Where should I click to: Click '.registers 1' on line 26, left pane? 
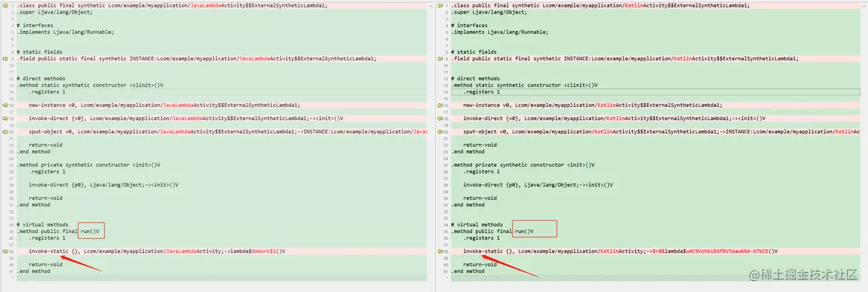coord(47,171)
